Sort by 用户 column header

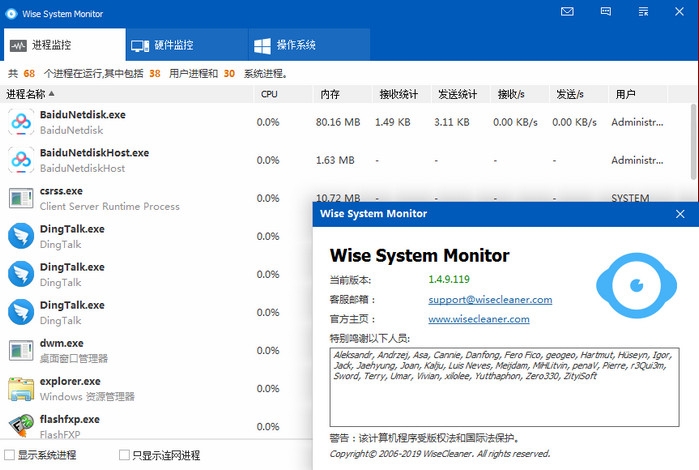tap(638, 94)
